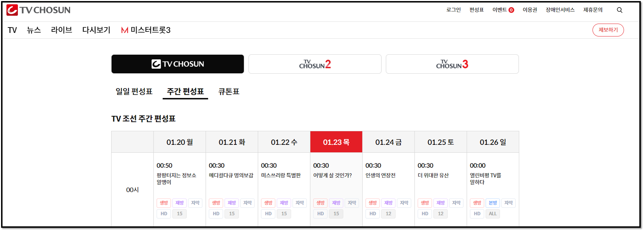Select the 01.20 월 day header
The image size is (644, 231).
click(179, 142)
